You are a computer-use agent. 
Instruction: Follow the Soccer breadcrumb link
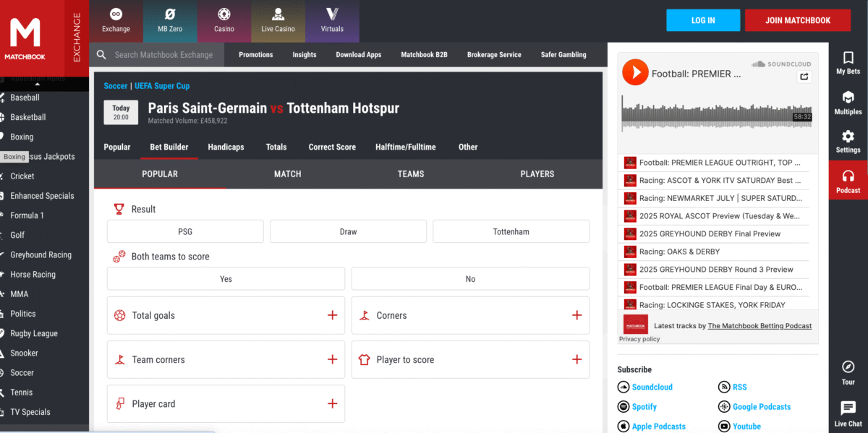click(116, 86)
